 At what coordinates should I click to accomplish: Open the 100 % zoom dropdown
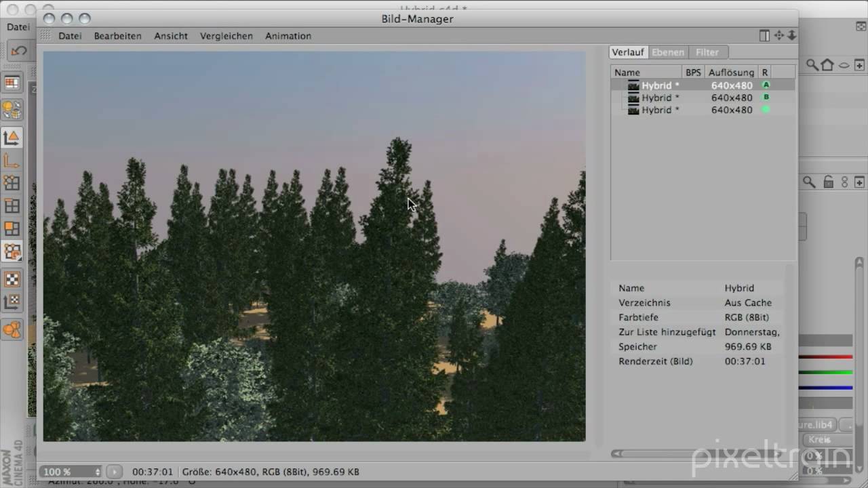click(x=71, y=472)
